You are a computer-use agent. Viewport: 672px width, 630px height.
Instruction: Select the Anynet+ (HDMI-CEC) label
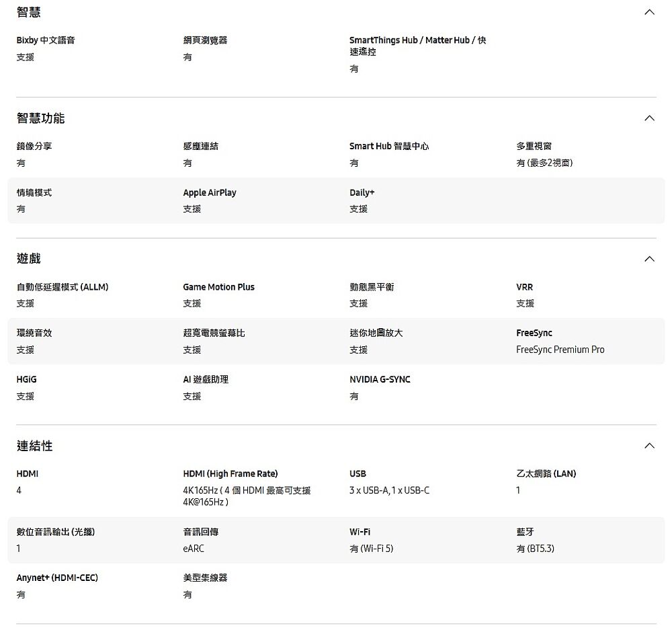tap(57, 578)
